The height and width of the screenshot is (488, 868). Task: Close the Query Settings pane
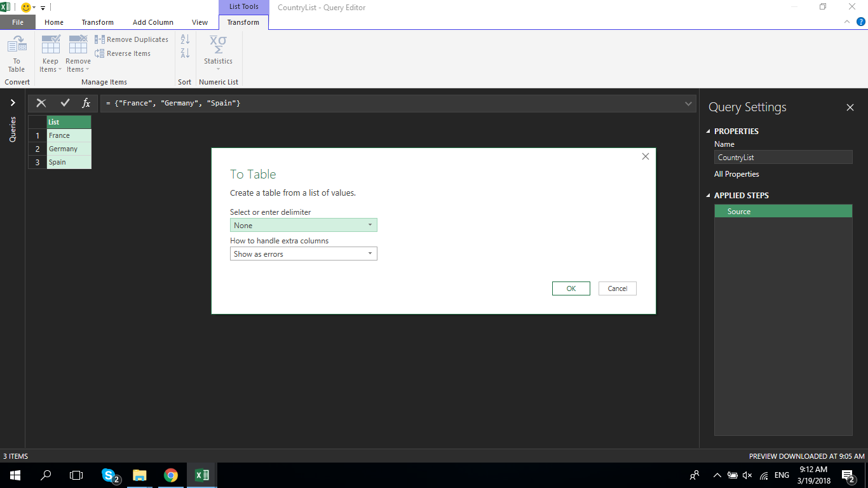[x=850, y=107]
